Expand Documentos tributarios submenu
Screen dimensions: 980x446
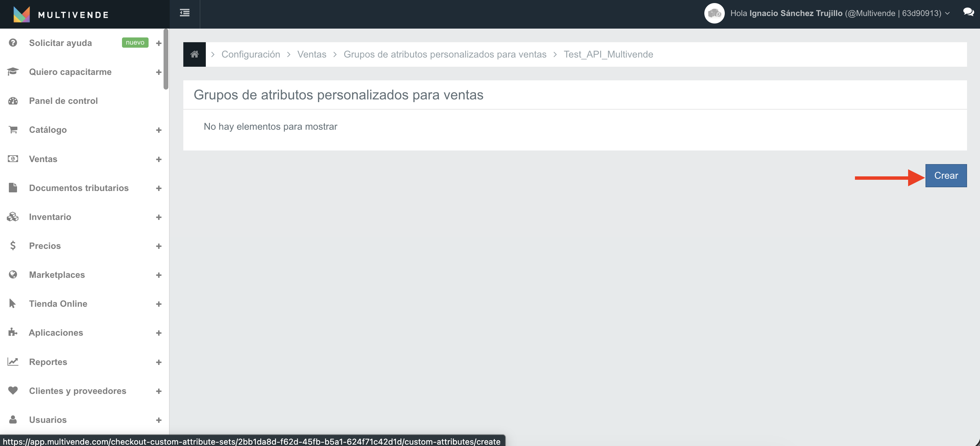coord(159,188)
